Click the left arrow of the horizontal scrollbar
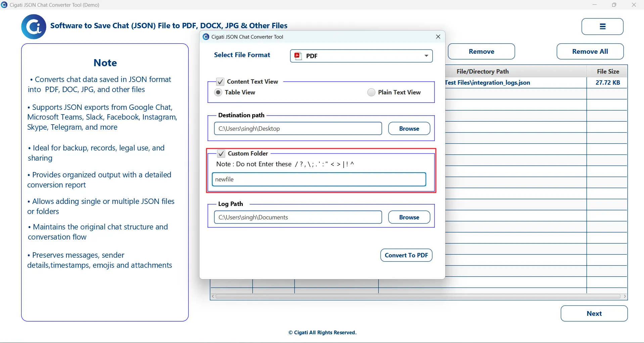Viewport: 644px width, 343px height. click(x=213, y=296)
